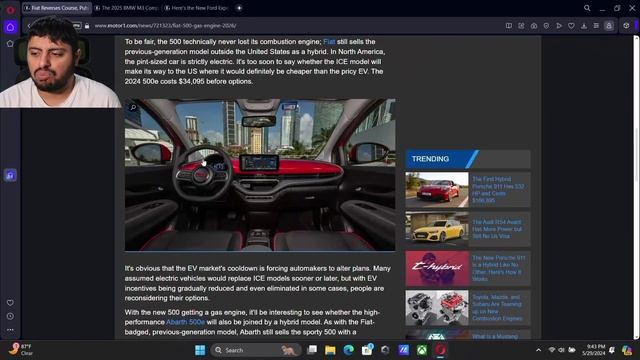
Task: Click the yellow Audi RS4 trending thumbnail
Action: click(437, 229)
